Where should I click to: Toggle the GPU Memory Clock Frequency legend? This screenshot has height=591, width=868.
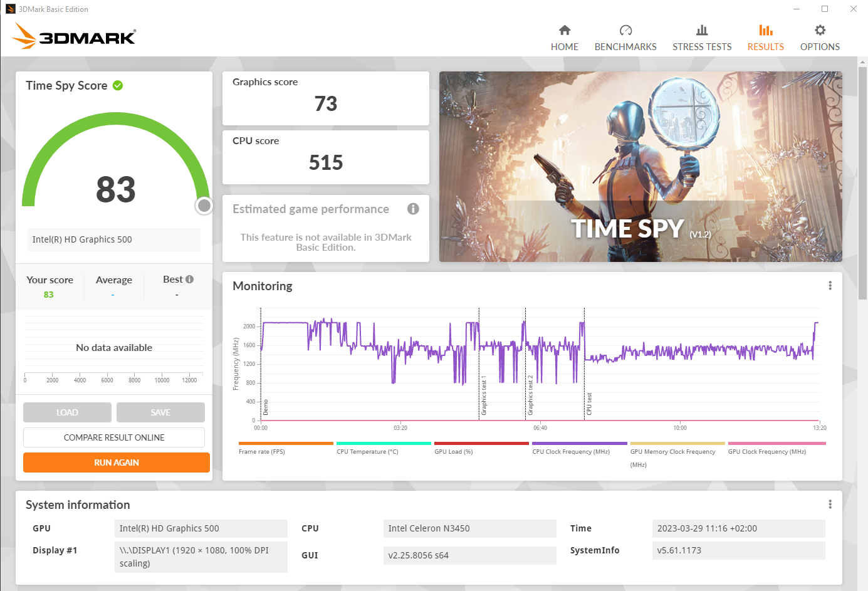click(x=677, y=455)
